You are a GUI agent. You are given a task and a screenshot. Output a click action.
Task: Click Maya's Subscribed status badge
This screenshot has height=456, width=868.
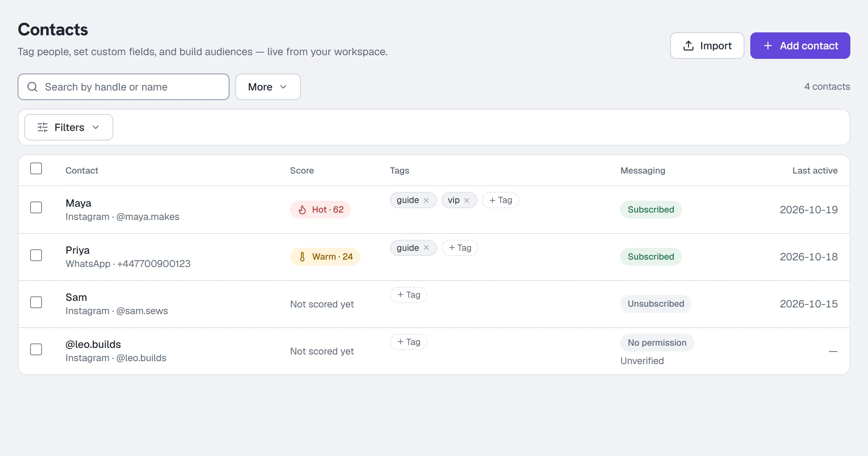click(x=651, y=210)
